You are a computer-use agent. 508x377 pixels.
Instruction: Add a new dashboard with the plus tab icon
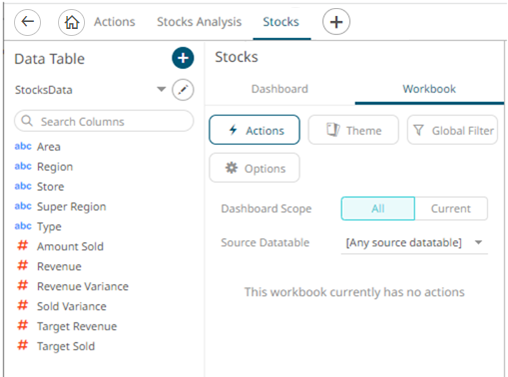tap(336, 22)
